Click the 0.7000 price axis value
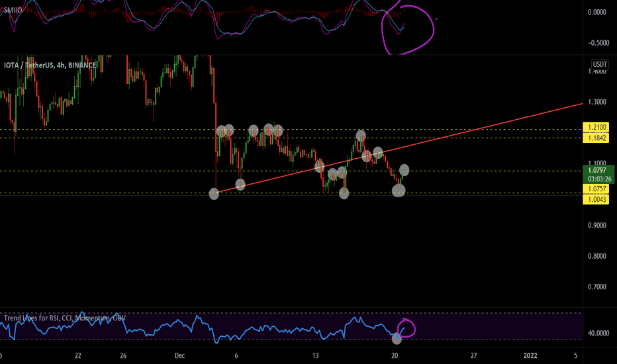The height and width of the screenshot is (364, 617). coord(596,287)
